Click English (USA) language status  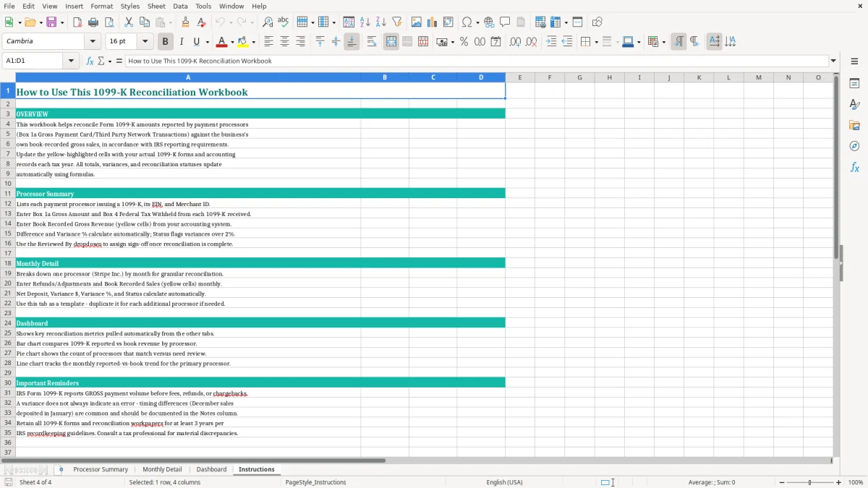coord(504,482)
